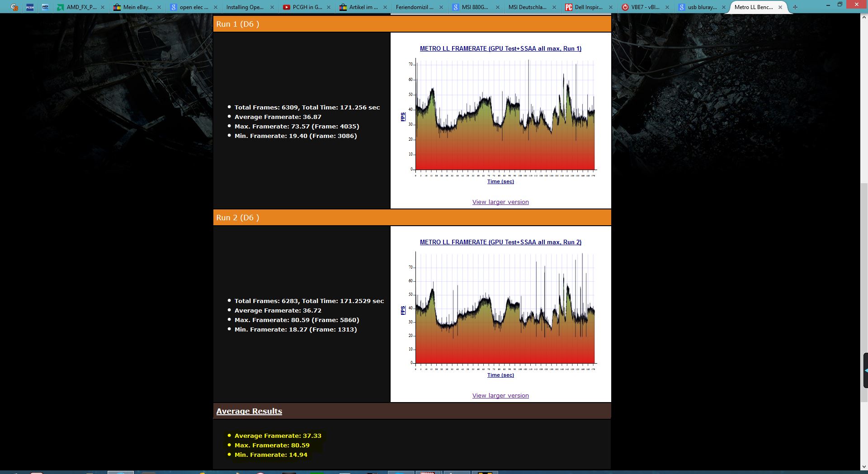View larger version of Run 2 chart
868x474 pixels.
(x=500, y=395)
